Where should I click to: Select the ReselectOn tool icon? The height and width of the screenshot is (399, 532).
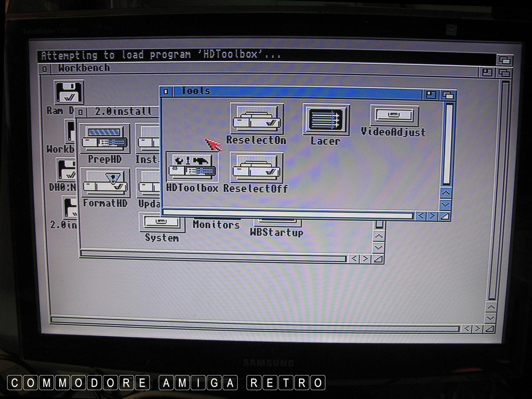pyautogui.click(x=257, y=119)
